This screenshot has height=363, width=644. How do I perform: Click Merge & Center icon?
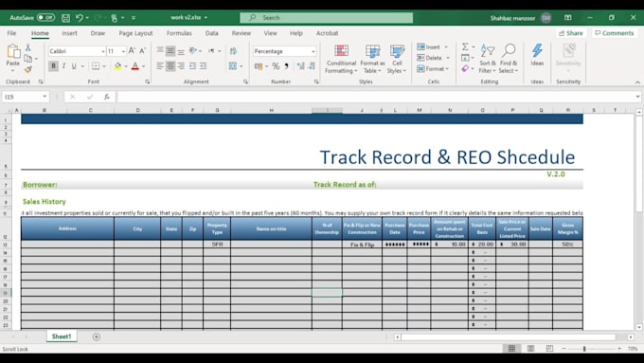(233, 65)
